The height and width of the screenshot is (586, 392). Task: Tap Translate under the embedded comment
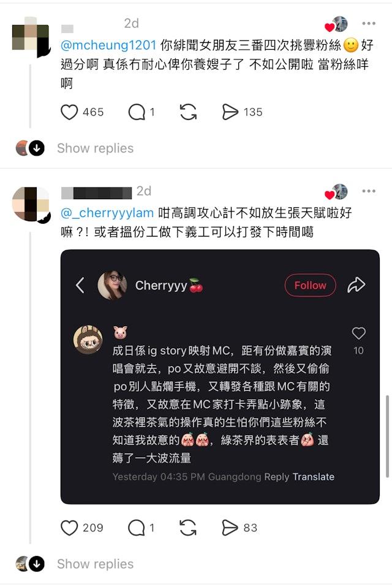tap(314, 477)
